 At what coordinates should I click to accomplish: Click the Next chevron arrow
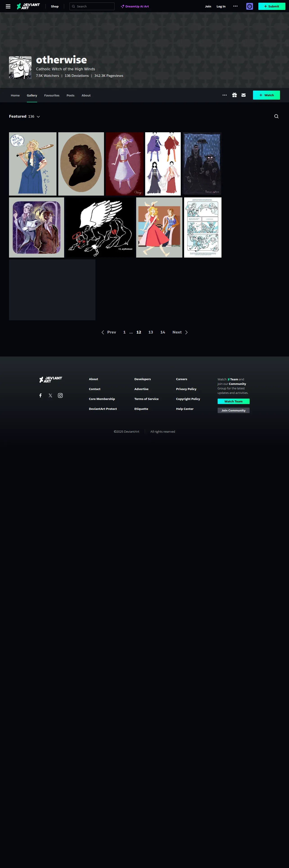click(186, 333)
